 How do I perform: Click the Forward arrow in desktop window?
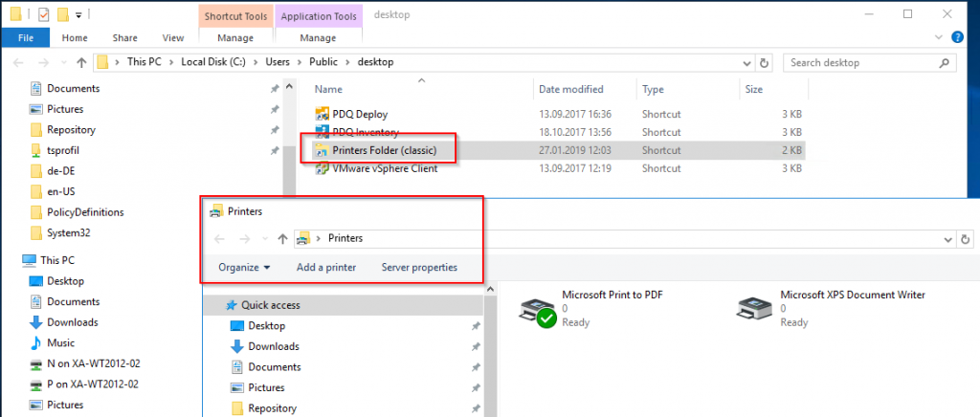pos(43,62)
